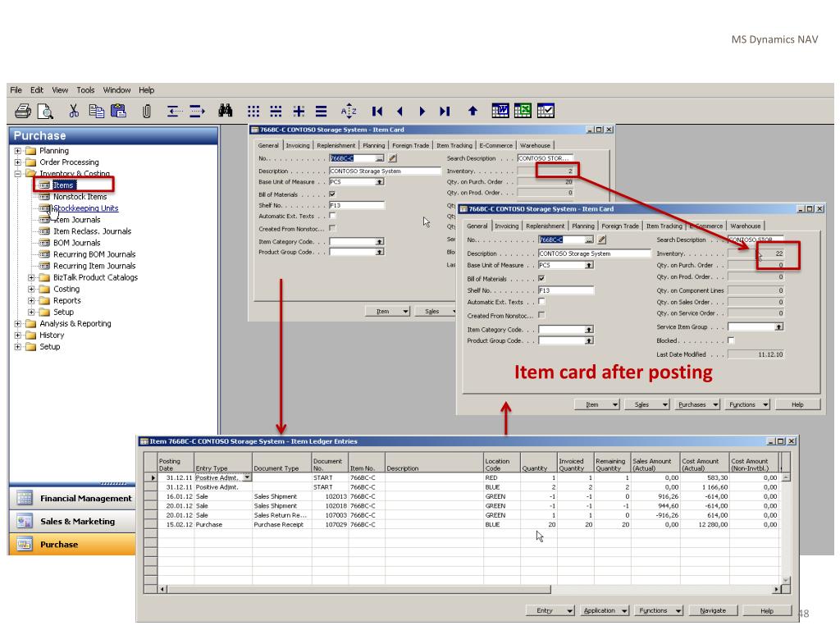
Task: Click vertical scrollbar up arrow in ledger entries
Action: 786,477
